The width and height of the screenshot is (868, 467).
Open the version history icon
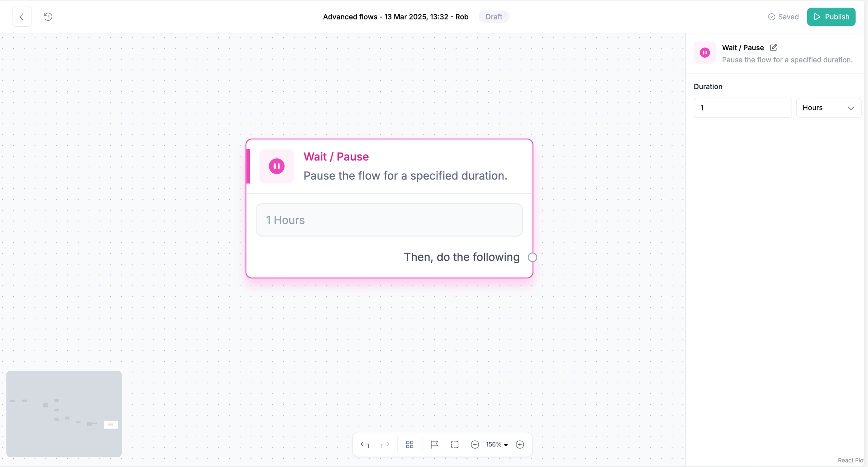click(x=48, y=17)
